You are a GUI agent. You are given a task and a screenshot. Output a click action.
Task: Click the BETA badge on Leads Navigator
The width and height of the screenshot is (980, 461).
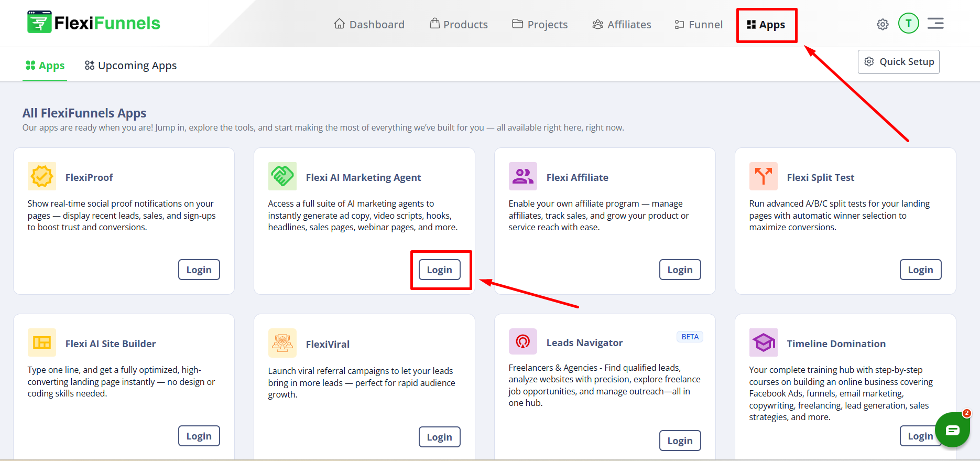point(690,337)
